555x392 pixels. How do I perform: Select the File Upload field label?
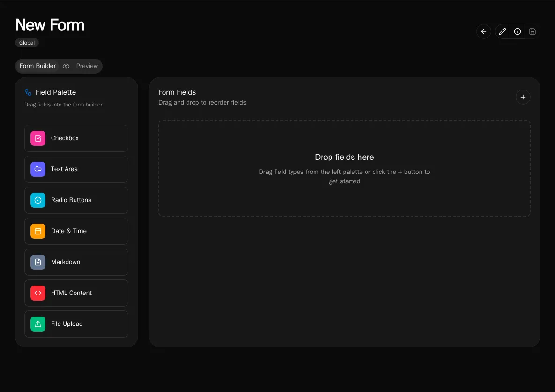[67, 324]
